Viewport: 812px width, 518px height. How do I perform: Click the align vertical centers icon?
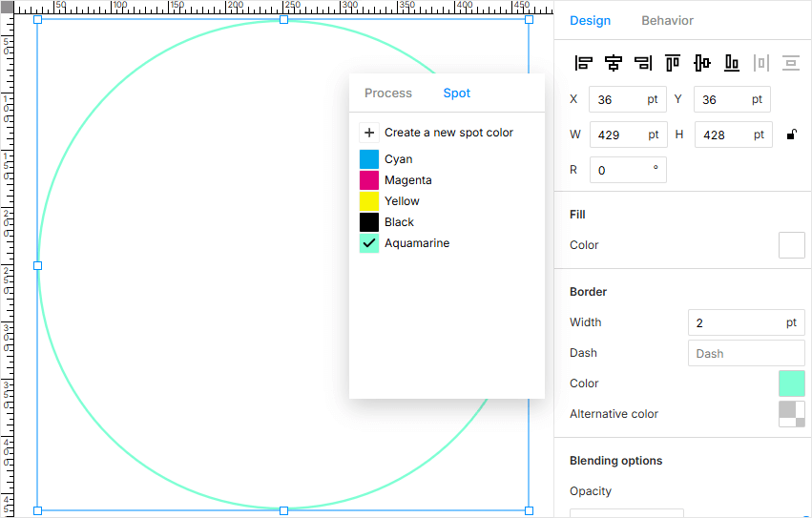tap(702, 63)
